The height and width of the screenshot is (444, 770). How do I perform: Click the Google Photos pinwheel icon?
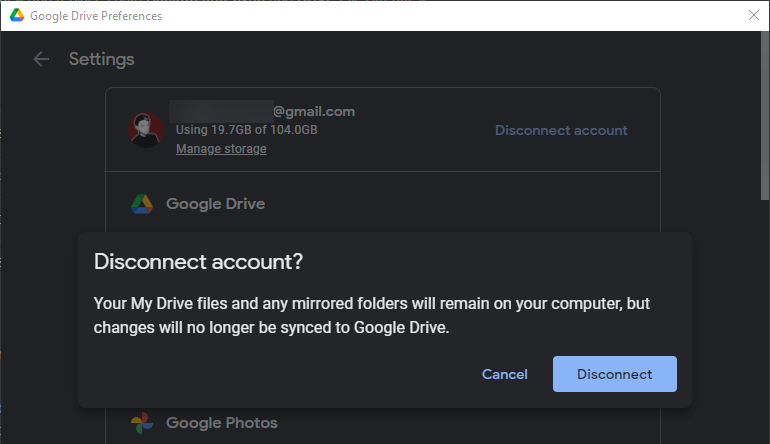coord(142,423)
